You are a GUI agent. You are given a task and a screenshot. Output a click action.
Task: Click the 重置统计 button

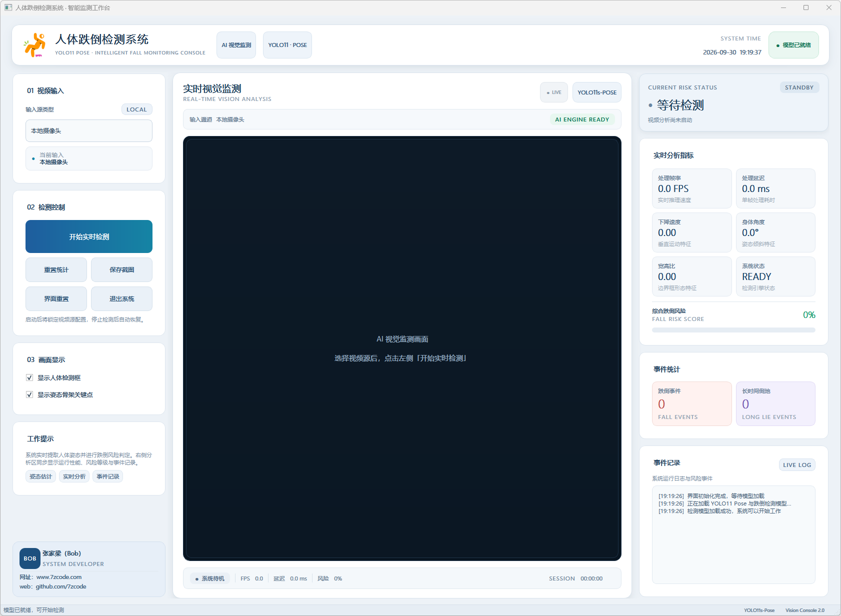click(x=56, y=270)
